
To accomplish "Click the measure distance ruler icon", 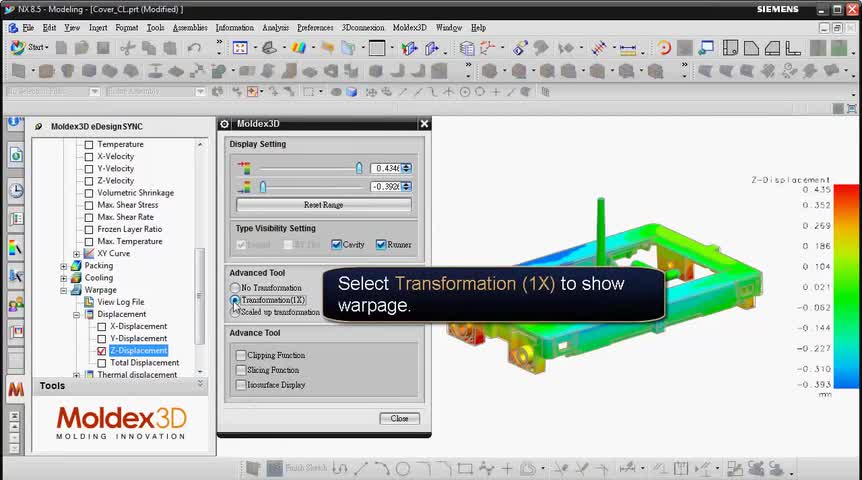I will point(628,48).
